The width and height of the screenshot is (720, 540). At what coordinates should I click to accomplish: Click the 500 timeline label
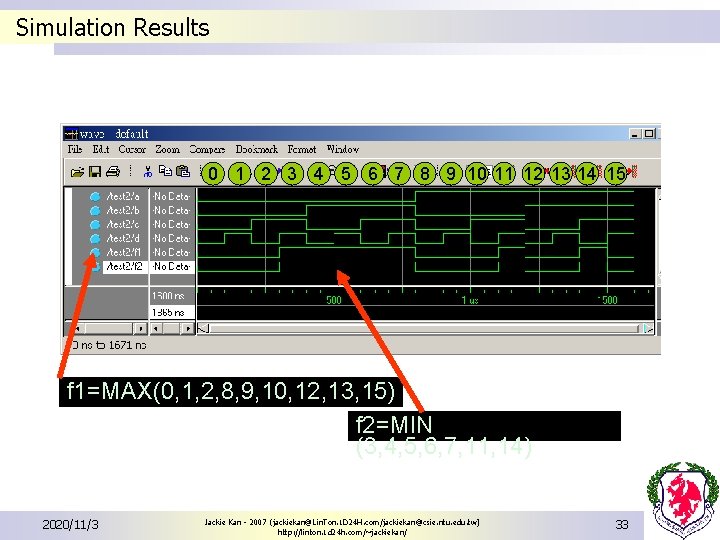click(x=334, y=300)
